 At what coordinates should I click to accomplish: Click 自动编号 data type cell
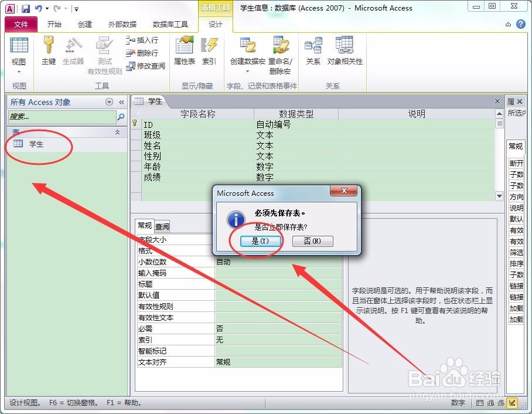click(296, 125)
